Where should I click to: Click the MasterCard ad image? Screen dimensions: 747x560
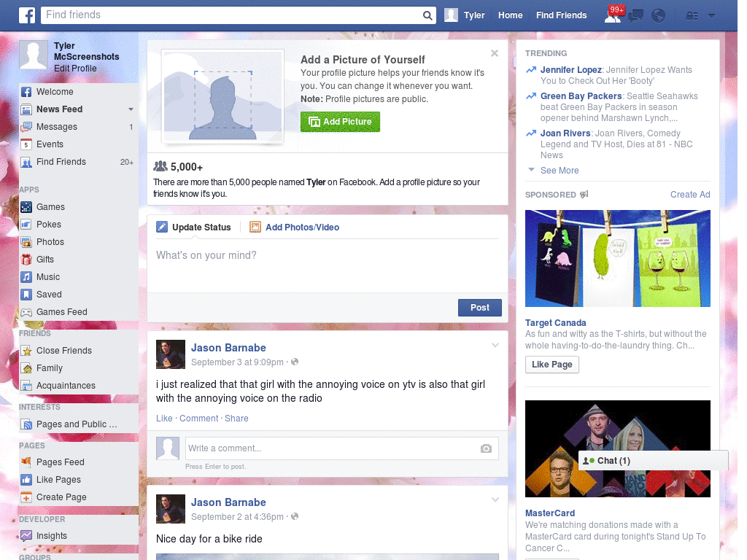coord(617,448)
